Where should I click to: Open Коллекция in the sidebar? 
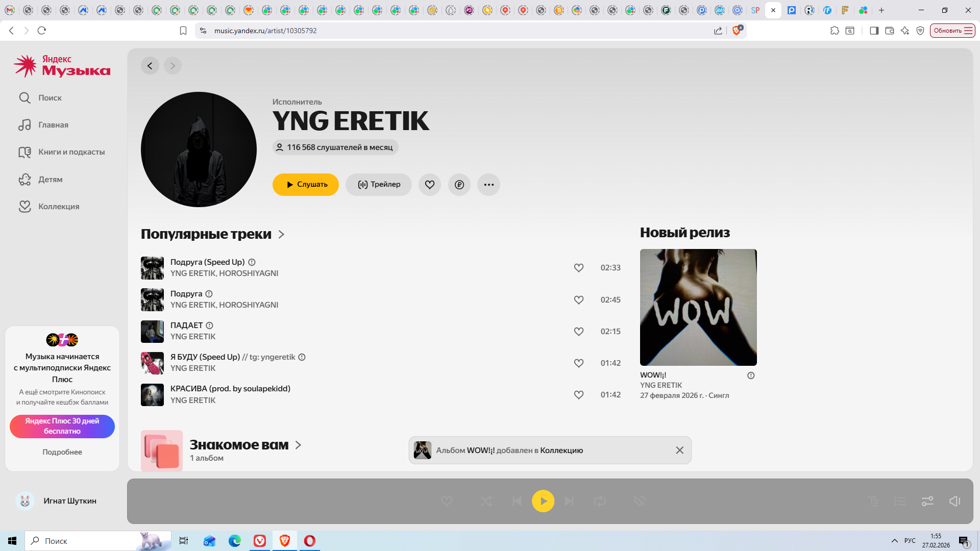[59, 207]
